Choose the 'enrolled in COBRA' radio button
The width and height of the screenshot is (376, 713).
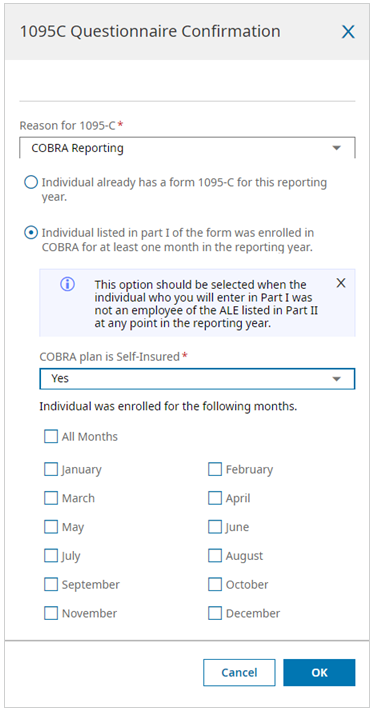pos(30,233)
